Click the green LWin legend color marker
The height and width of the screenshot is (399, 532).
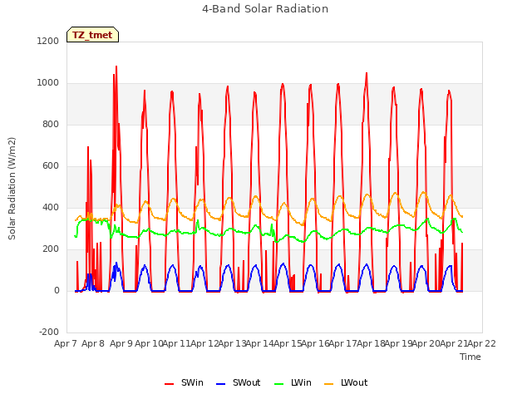coord(279,384)
